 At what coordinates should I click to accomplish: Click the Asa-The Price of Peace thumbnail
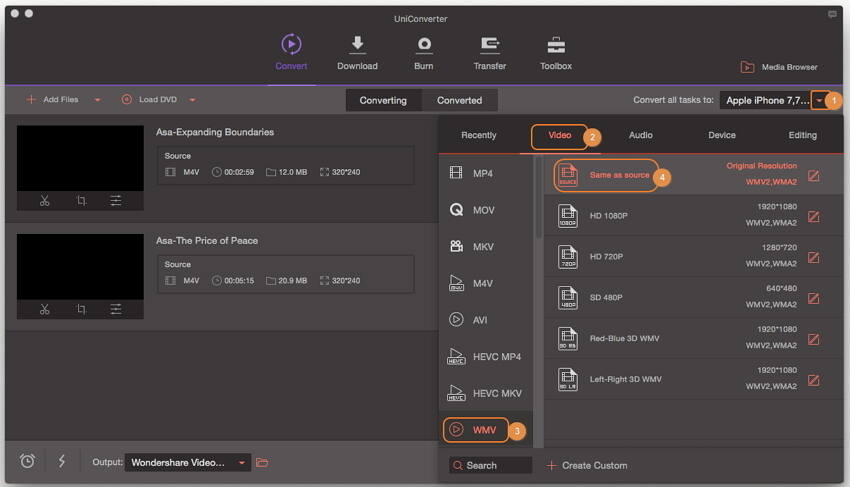pyautogui.click(x=80, y=267)
